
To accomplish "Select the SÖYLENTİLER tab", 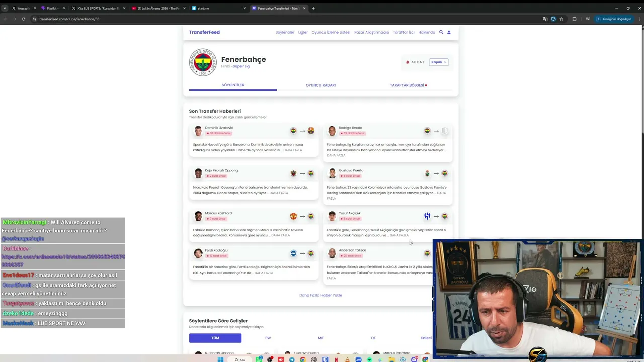I will point(233,85).
